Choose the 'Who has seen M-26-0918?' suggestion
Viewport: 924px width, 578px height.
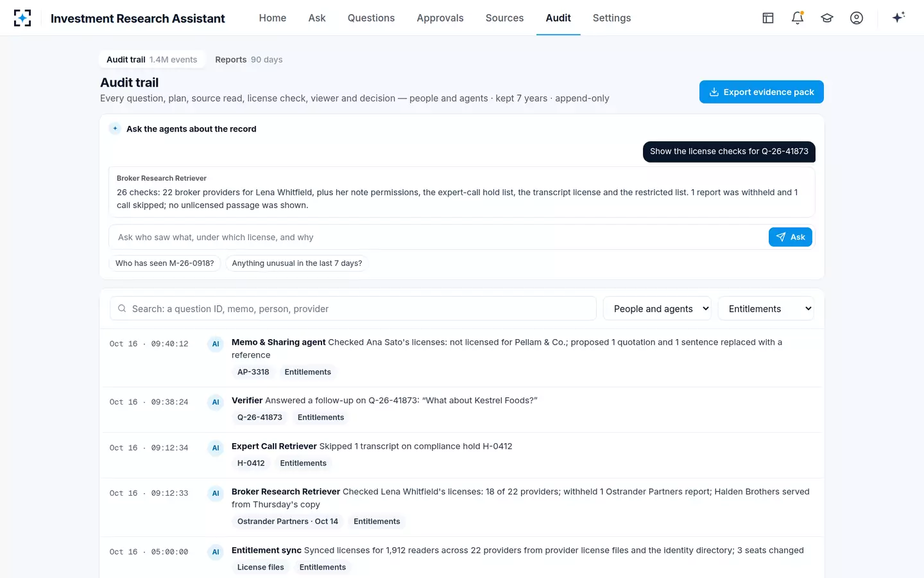(x=165, y=263)
